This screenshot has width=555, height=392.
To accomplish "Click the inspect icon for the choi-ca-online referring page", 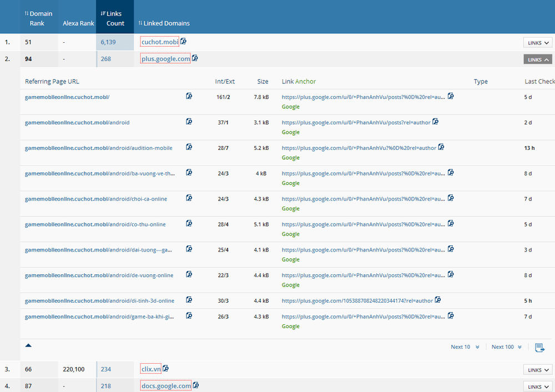I will [189, 198].
